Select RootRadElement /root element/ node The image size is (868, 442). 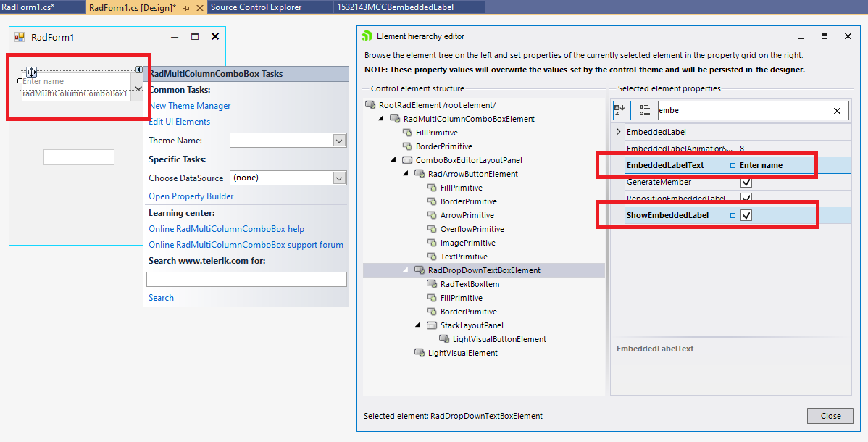[x=438, y=105]
